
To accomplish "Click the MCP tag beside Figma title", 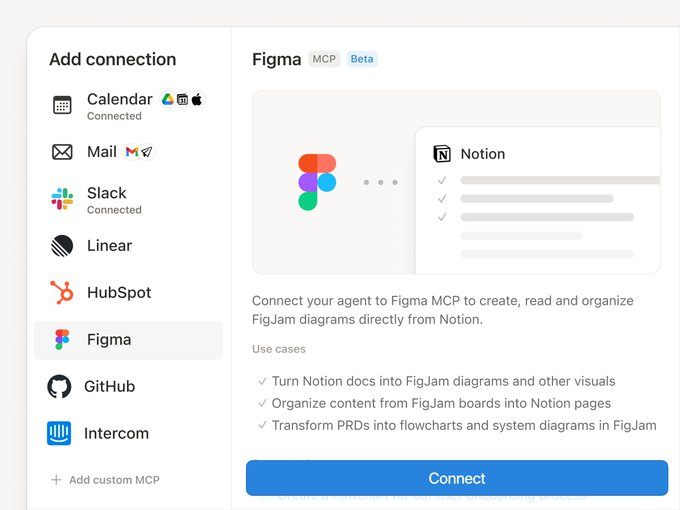I will point(324,59).
